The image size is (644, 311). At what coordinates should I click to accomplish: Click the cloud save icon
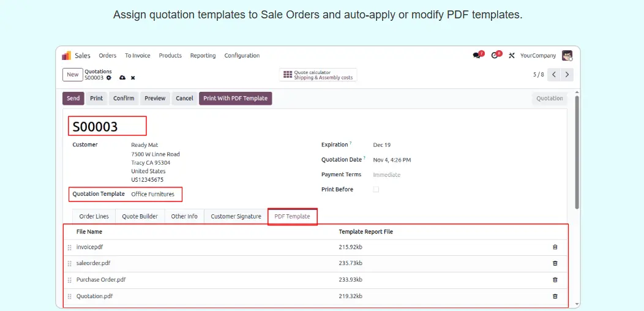pyautogui.click(x=122, y=78)
